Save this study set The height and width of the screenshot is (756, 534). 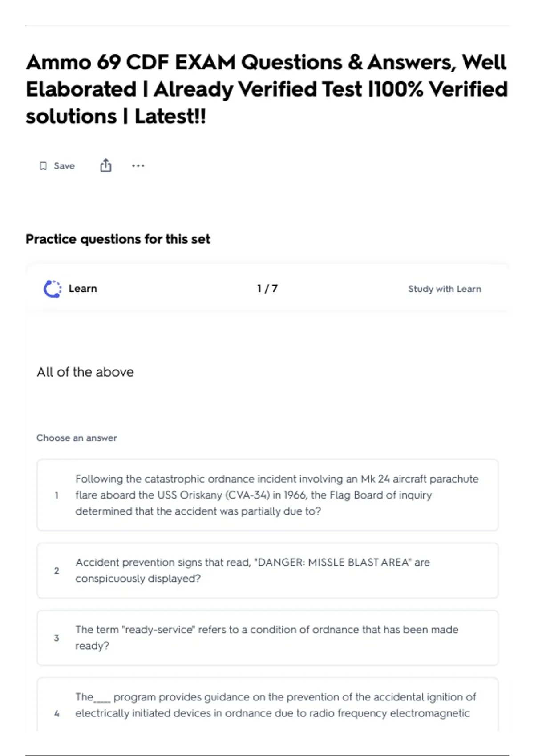point(57,166)
